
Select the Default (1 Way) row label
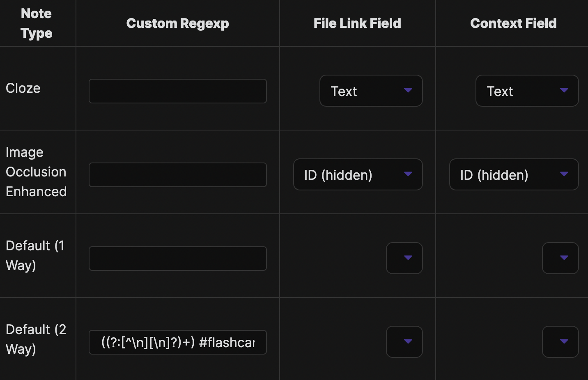point(35,256)
